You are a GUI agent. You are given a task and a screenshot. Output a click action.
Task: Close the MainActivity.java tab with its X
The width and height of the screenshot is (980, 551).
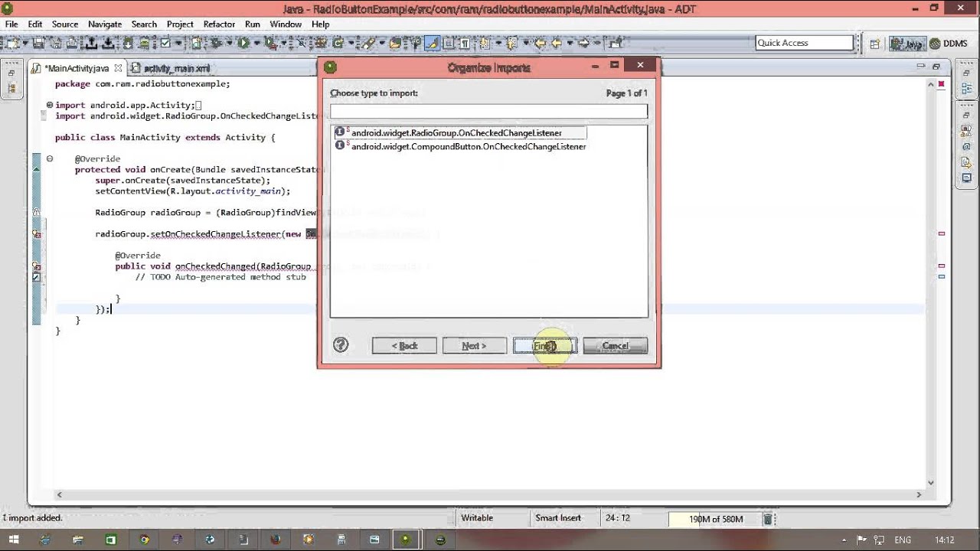click(x=118, y=68)
